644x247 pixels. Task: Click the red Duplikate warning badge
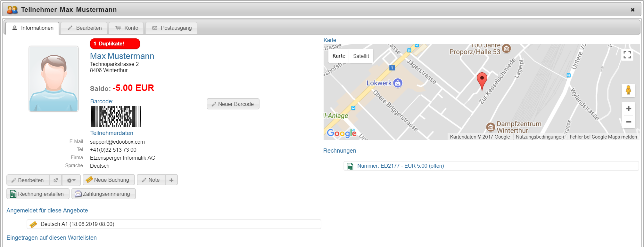[115, 44]
